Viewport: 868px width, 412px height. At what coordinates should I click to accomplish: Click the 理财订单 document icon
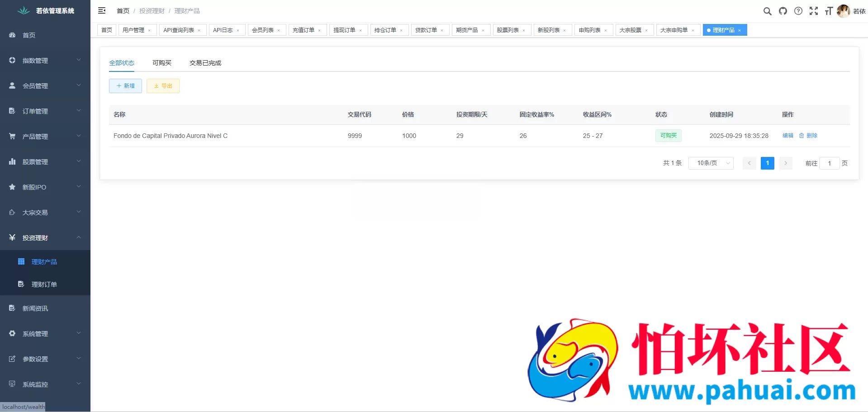click(x=21, y=284)
